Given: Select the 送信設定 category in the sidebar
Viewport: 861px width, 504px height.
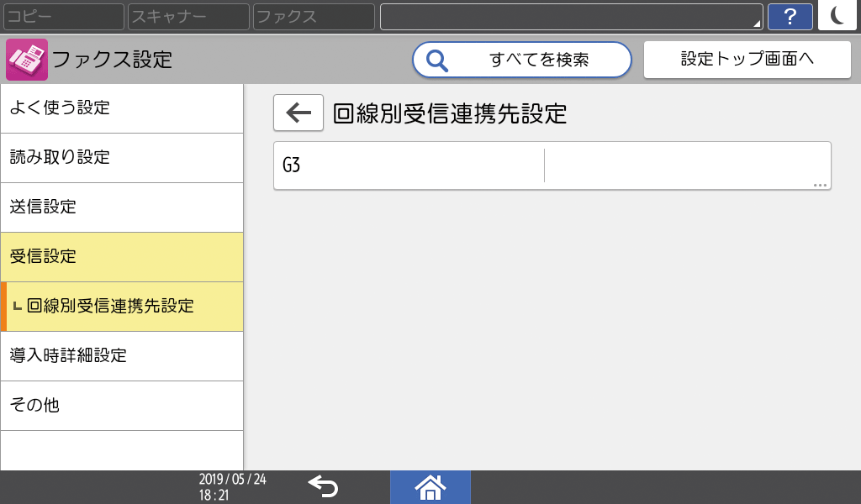Looking at the screenshot, I should 122,207.
